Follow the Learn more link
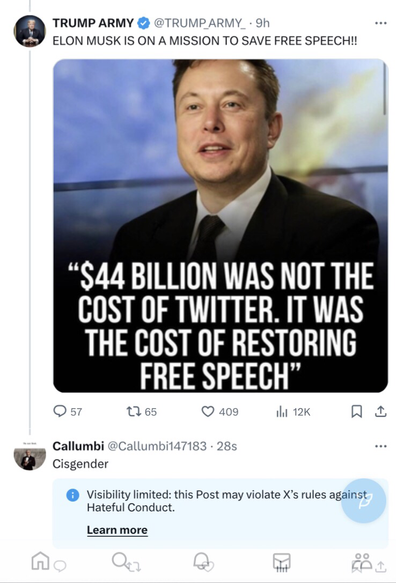The height and width of the screenshot is (583, 396). click(x=117, y=530)
